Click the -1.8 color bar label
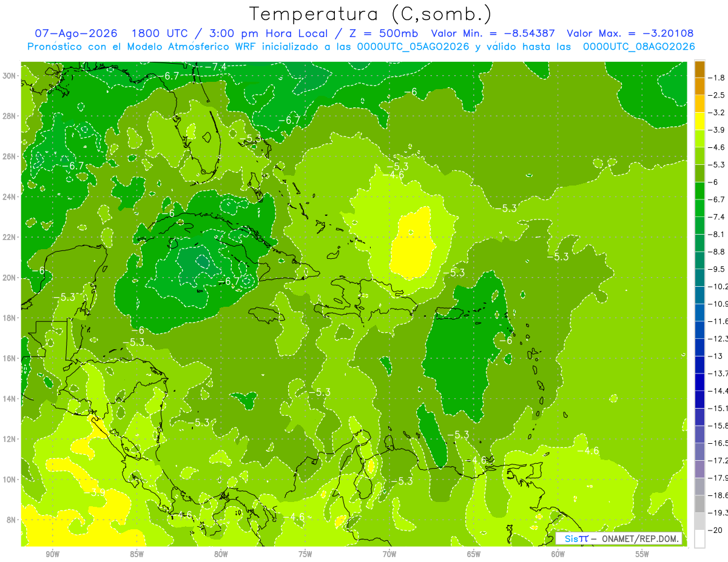 pos(717,78)
